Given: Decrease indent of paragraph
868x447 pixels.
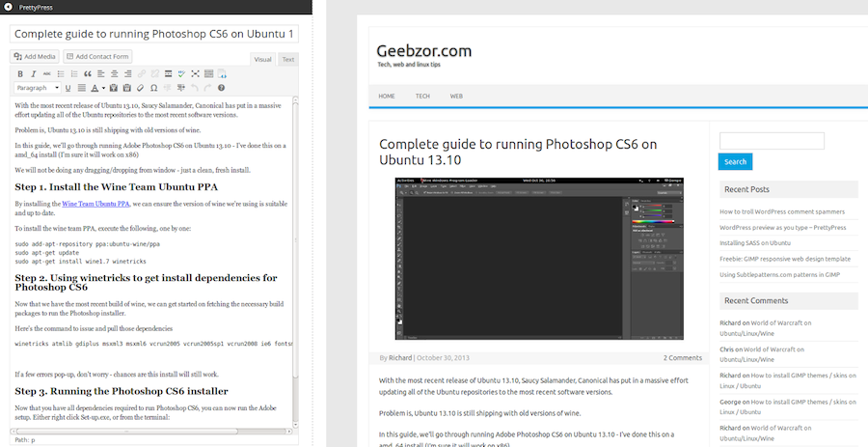Looking at the screenshot, I should 167,88.
